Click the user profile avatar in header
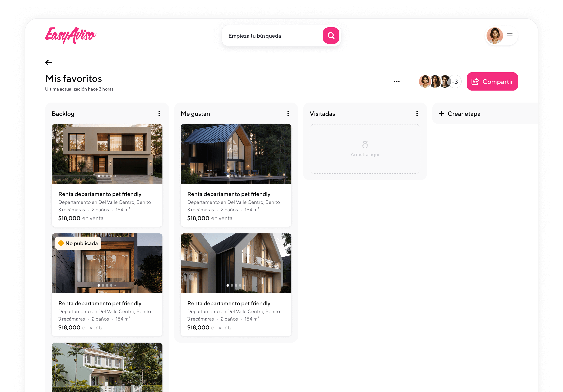Image resolution: width=563 pixels, height=392 pixels. click(494, 36)
